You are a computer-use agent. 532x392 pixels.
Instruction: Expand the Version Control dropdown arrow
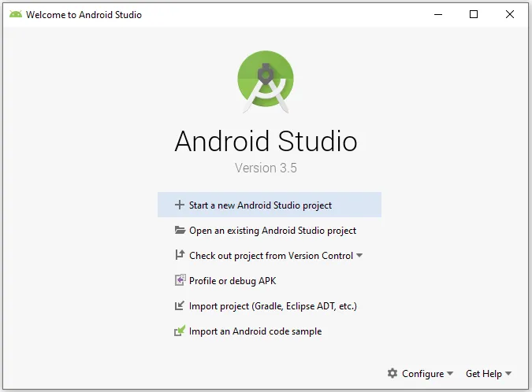359,256
